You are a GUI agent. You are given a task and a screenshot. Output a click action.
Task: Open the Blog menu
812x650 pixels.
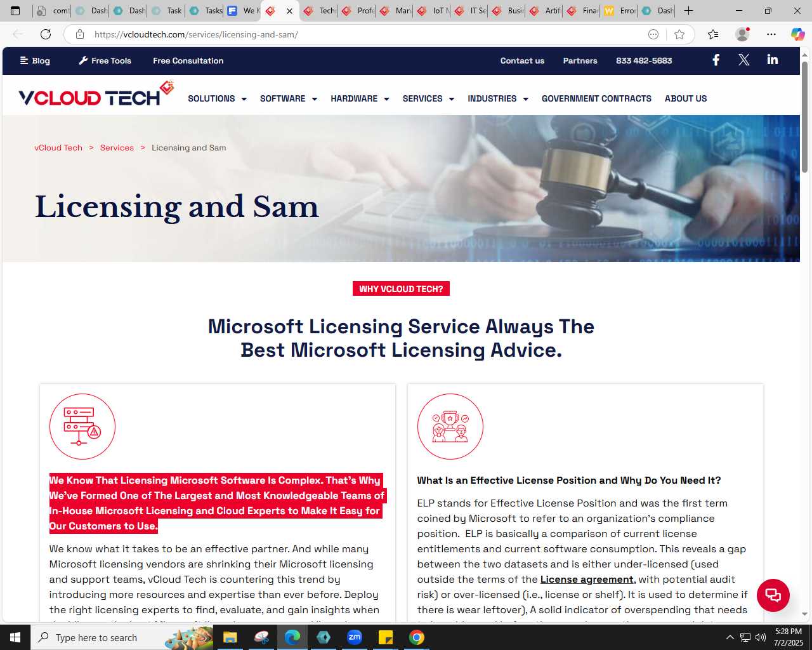(35, 61)
